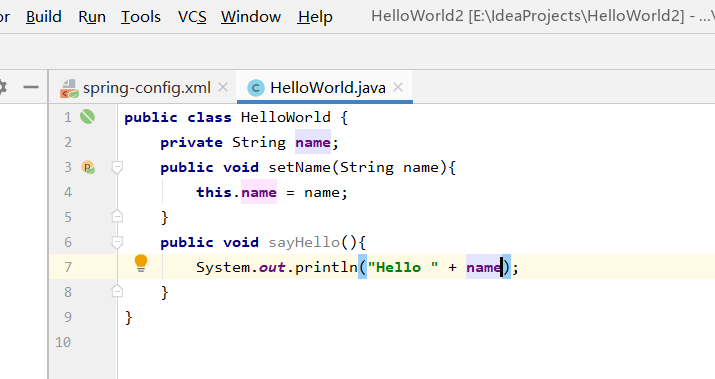
Task: Open the Tools menu
Action: pyautogui.click(x=140, y=17)
